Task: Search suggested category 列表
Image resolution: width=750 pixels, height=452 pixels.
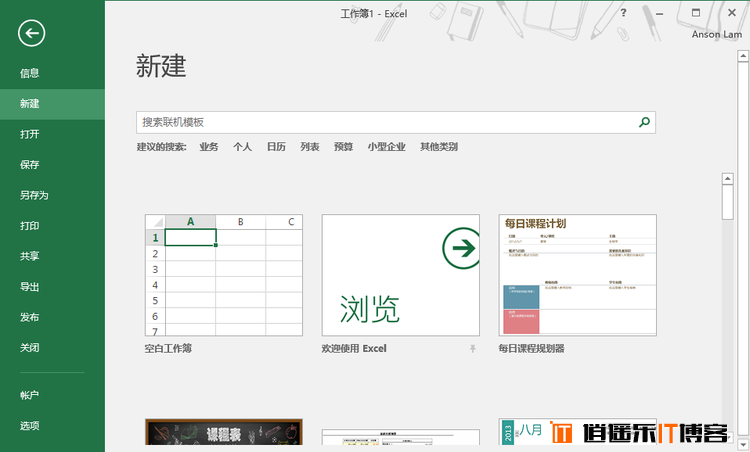Action: pyautogui.click(x=309, y=147)
